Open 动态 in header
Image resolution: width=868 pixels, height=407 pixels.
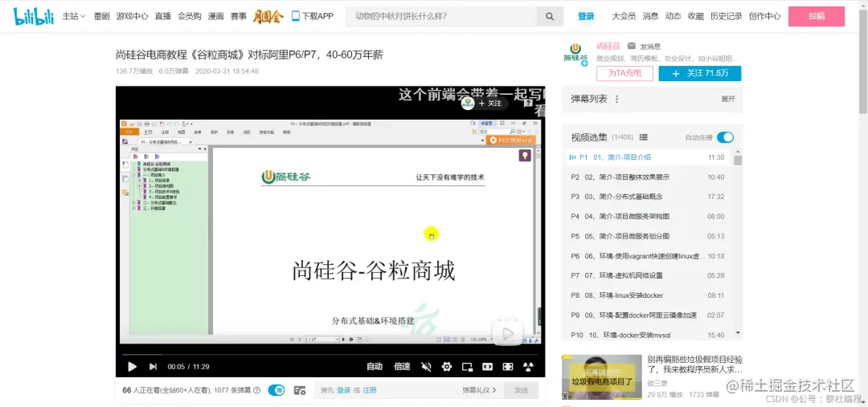(x=674, y=16)
